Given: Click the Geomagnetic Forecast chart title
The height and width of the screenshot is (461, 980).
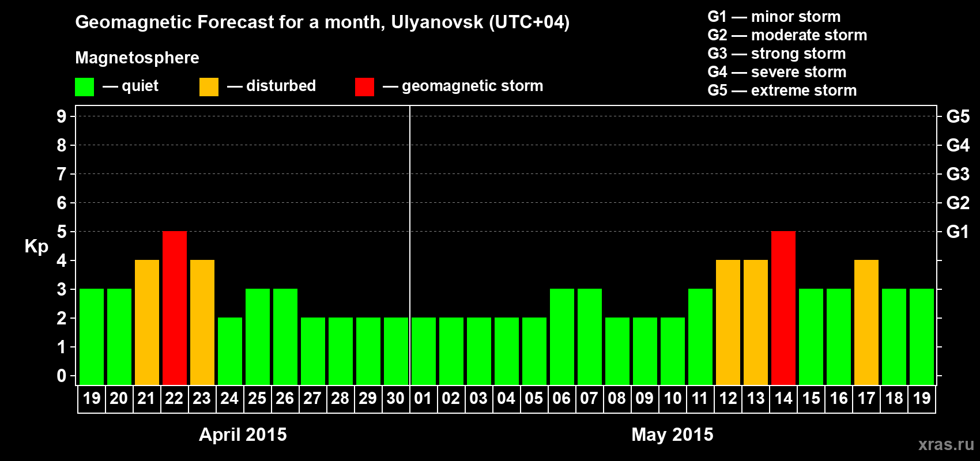Looking at the screenshot, I should [322, 22].
